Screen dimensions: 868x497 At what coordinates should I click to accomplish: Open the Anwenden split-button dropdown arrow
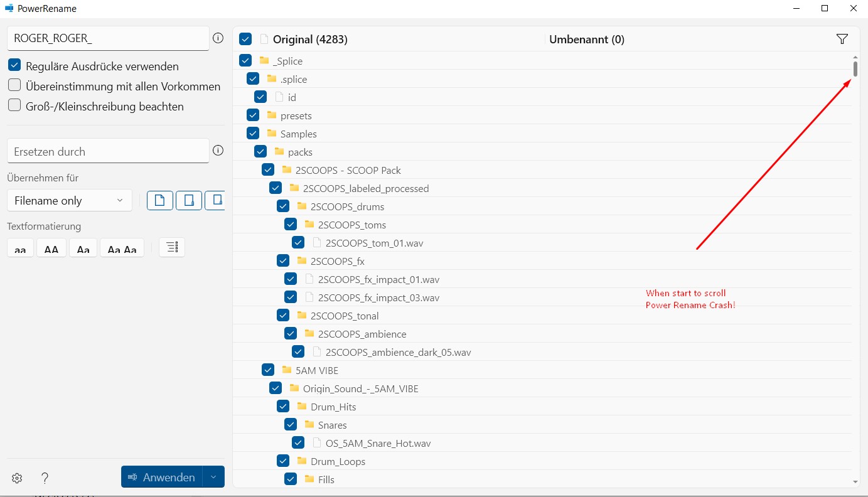(x=213, y=477)
